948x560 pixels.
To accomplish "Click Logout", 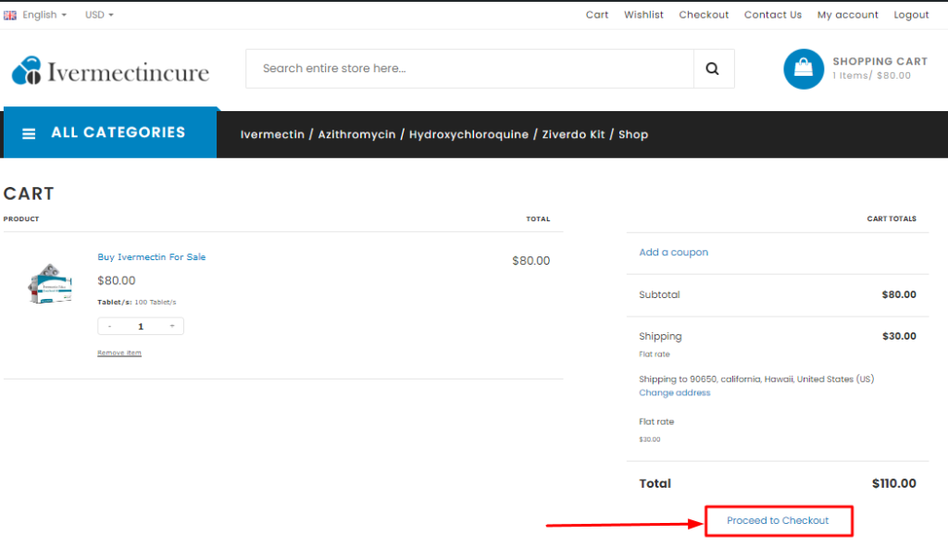I will 911,15.
